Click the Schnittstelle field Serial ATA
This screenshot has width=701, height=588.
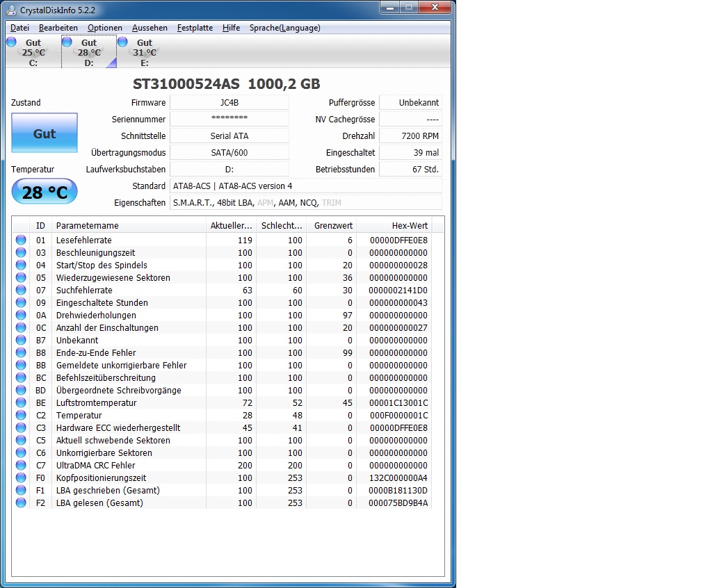[229, 136]
